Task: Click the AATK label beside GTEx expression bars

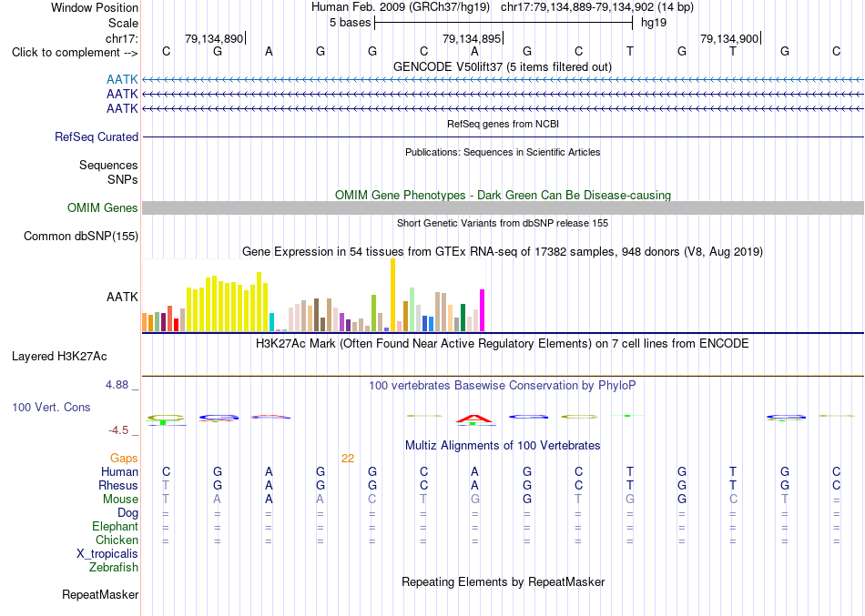Action: tap(122, 297)
